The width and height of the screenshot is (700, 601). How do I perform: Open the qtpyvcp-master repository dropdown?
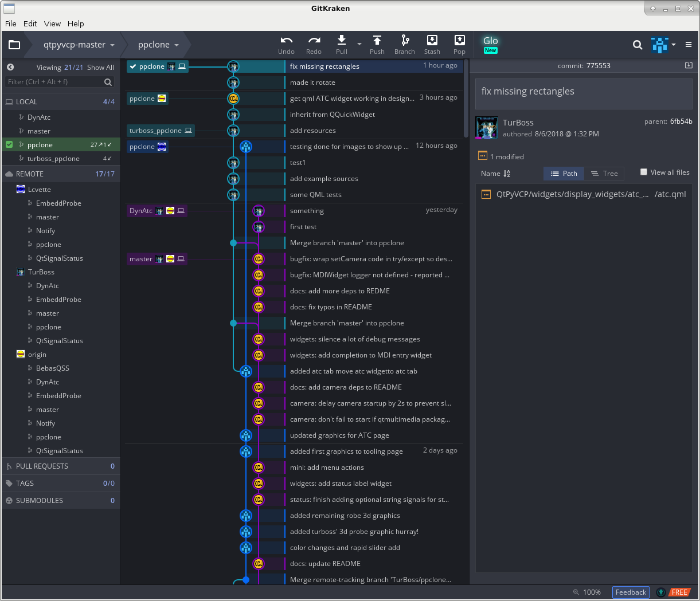click(x=79, y=45)
